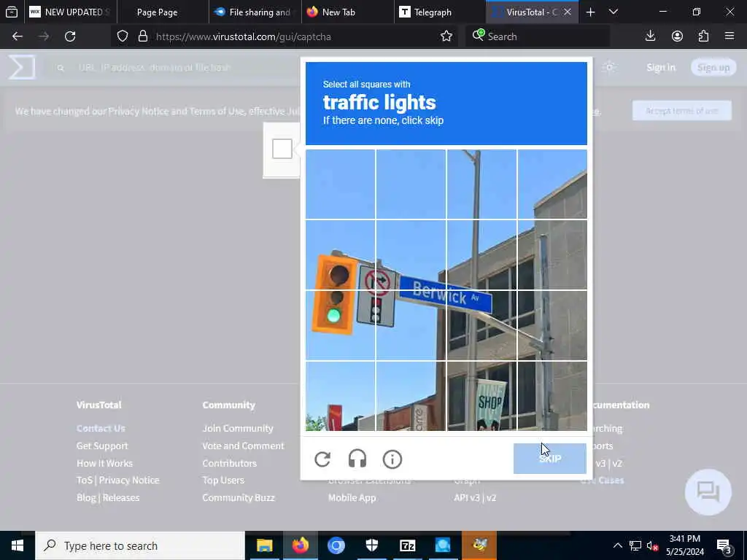Expand the list all tabs chevron

(x=614, y=12)
